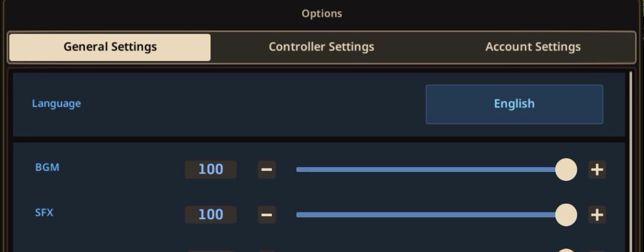Click the SFX setting label

pyautogui.click(x=44, y=212)
